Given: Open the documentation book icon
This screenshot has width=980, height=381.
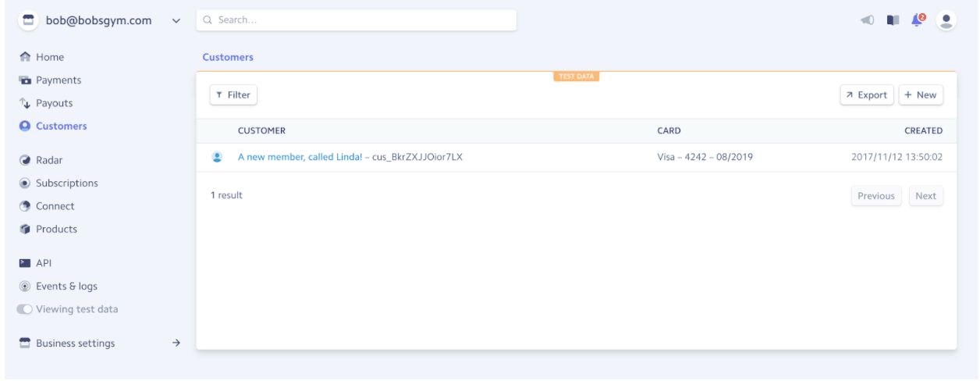Looking at the screenshot, I should pos(893,20).
